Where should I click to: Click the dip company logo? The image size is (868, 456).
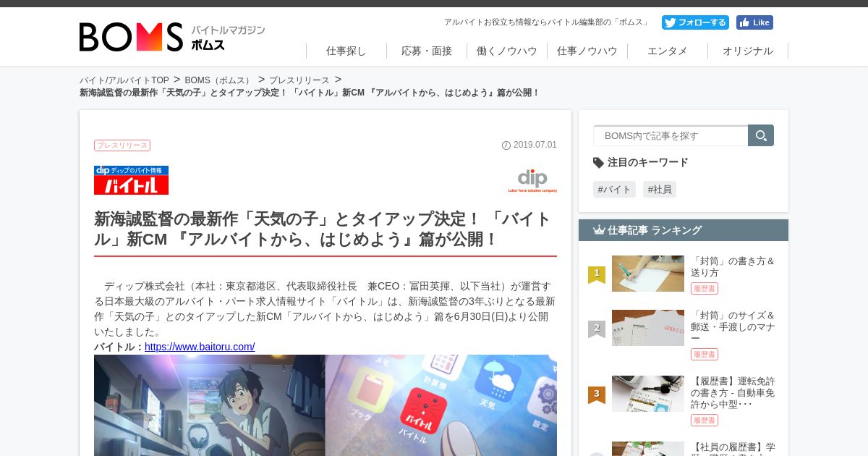532,180
